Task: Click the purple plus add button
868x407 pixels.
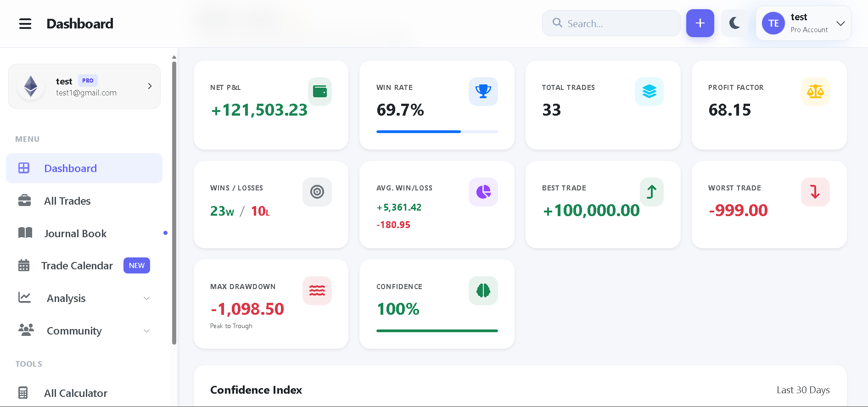Action: [x=700, y=23]
